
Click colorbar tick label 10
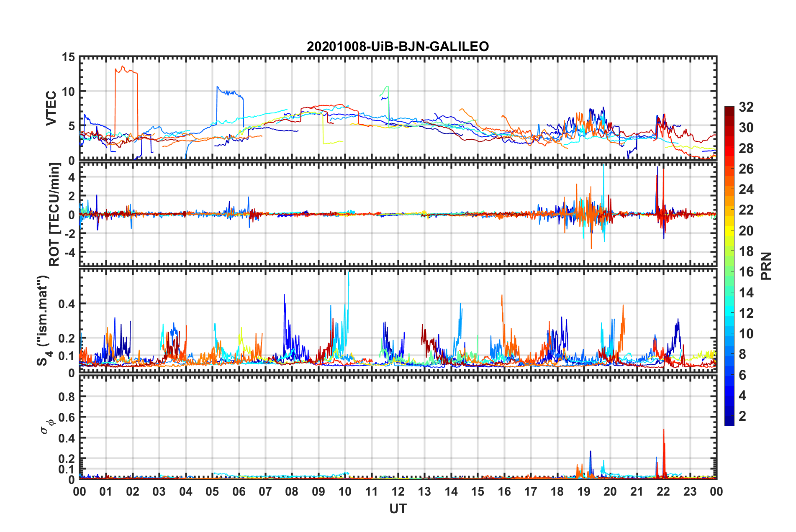pos(746,334)
